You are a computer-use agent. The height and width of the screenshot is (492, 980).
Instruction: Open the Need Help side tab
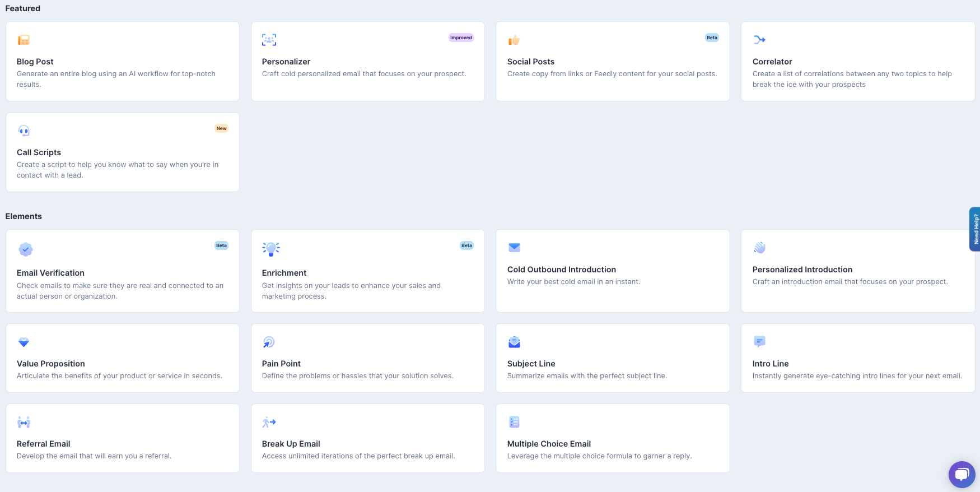(975, 229)
